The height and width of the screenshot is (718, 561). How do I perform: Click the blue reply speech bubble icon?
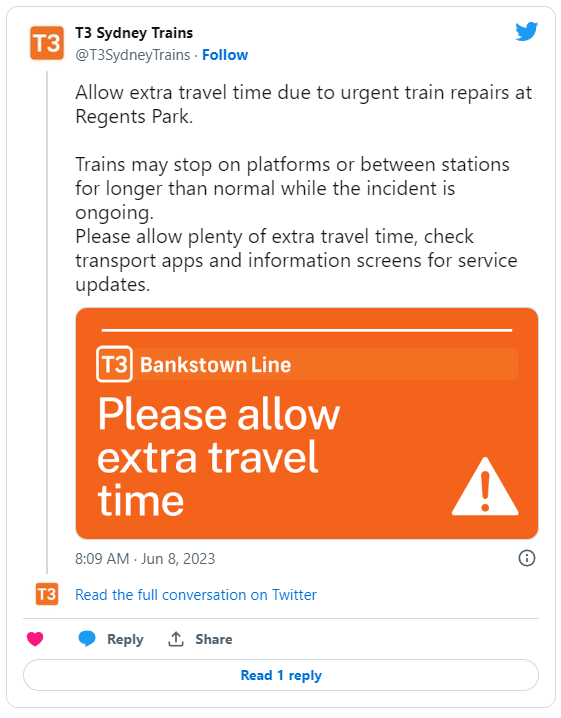pyautogui.click(x=87, y=638)
